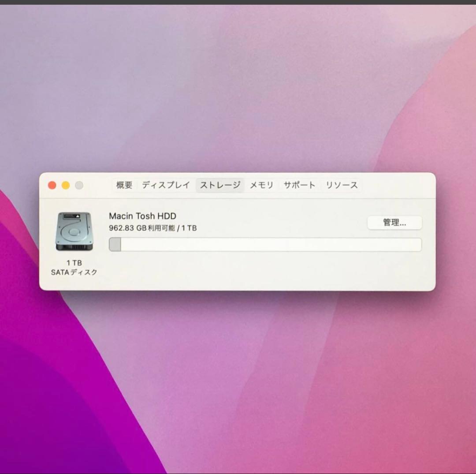
Task: Switch to the リソース tab
Action: click(342, 185)
